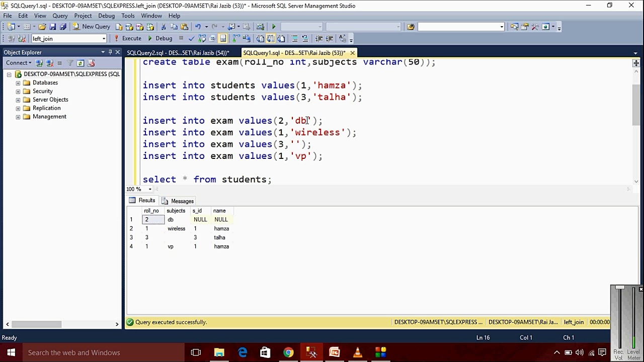Click the Refresh icon in Object Explorer
The height and width of the screenshot is (362, 644).
(80, 63)
